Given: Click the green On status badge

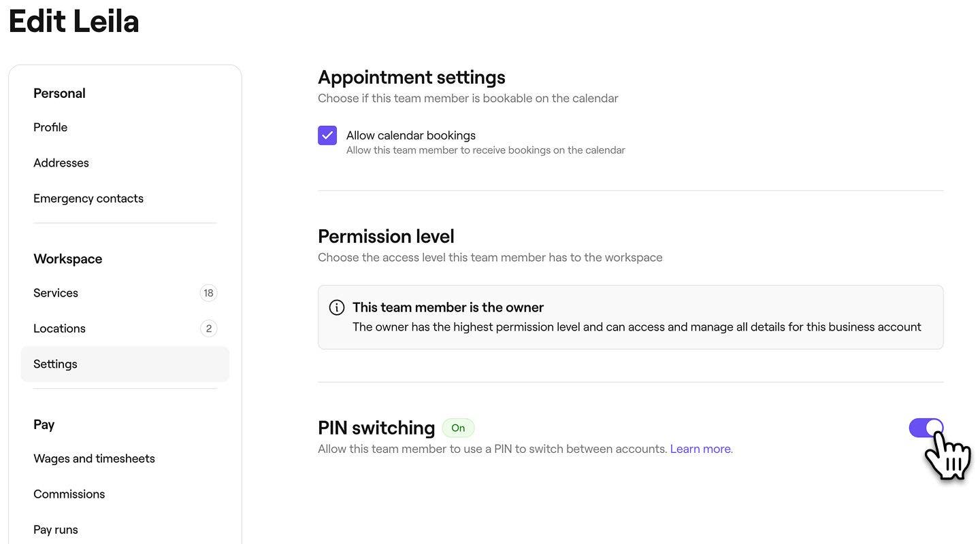Looking at the screenshot, I should (458, 428).
